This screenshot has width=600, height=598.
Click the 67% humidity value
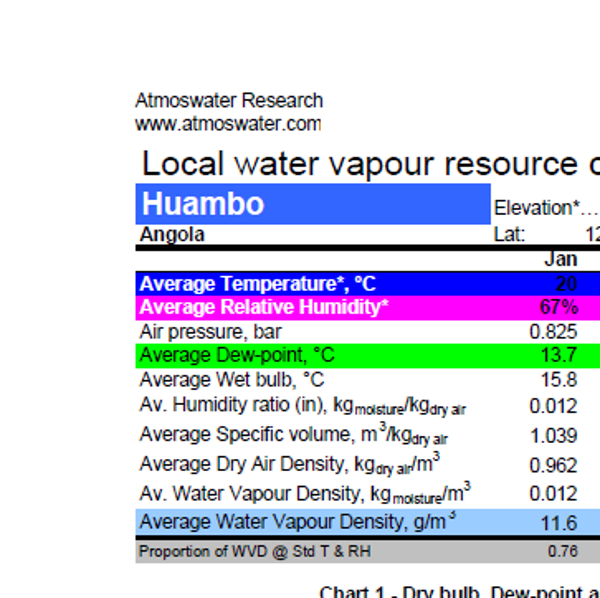559,307
